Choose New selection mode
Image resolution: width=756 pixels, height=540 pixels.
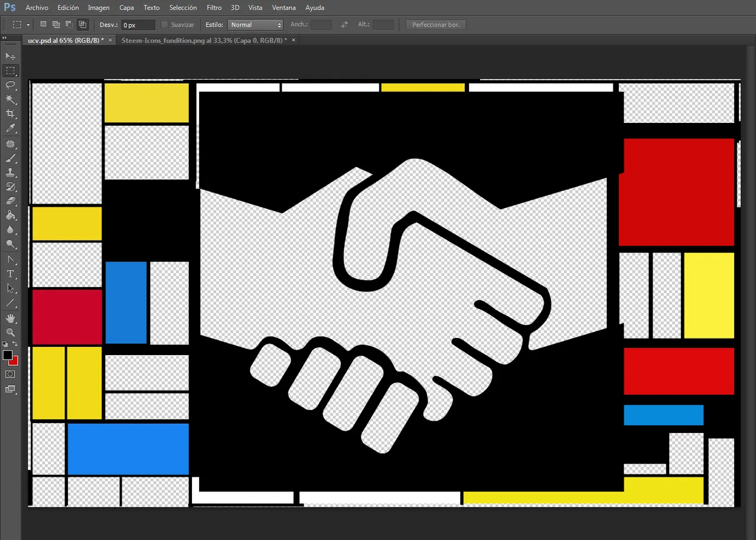click(43, 24)
